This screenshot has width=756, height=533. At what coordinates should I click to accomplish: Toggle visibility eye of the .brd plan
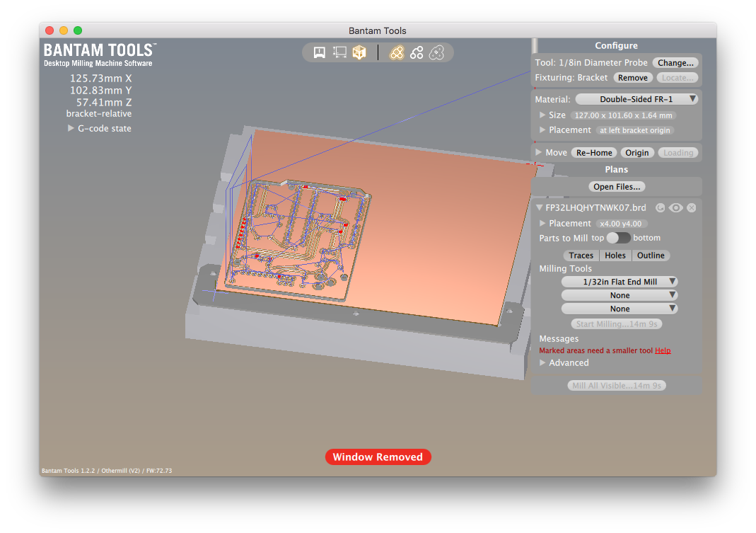pos(675,207)
